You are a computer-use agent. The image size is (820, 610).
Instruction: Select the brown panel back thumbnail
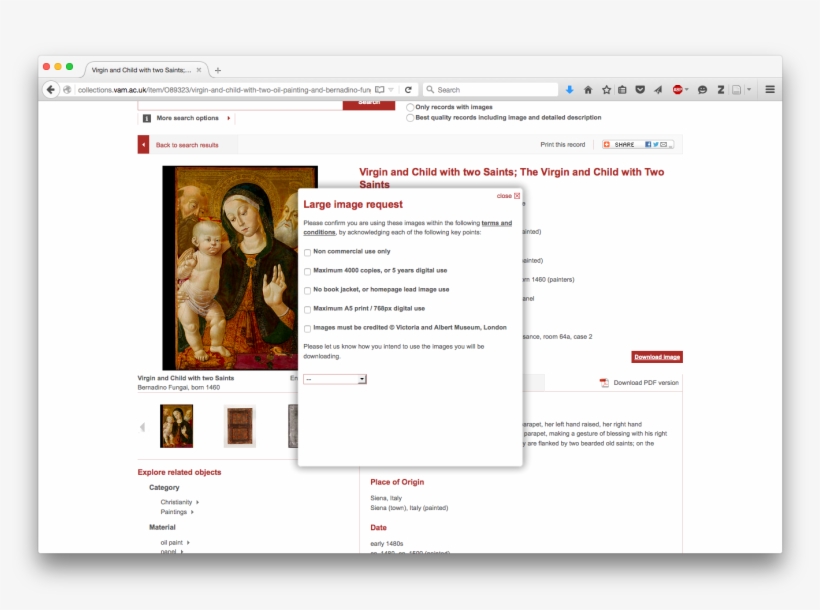[240, 426]
